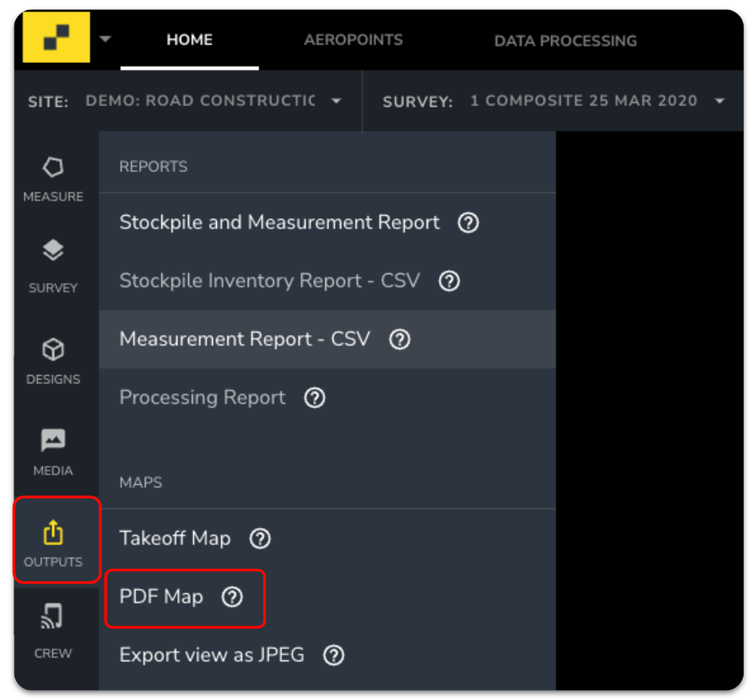Expand the arrow next to the Propeller logo
Image resolution: width=752 pixels, height=700 pixels.
[105, 36]
